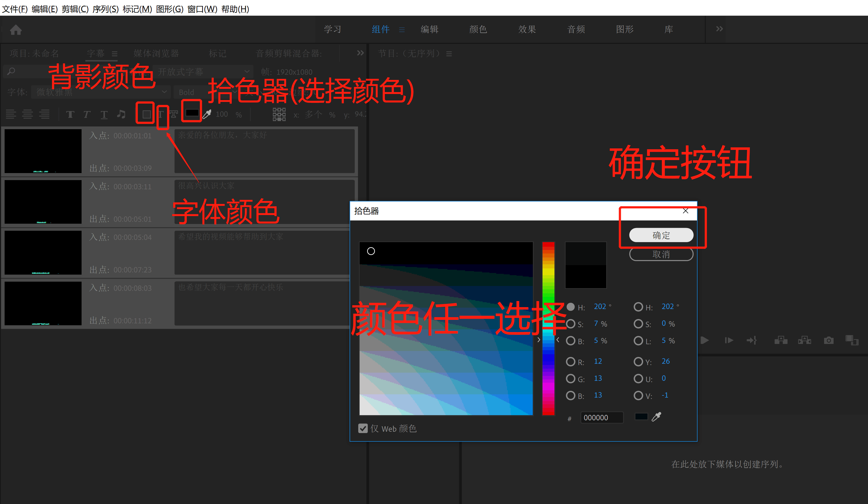868x504 pixels.
Task: Click the 确定 button
Action: tap(661, 235)
